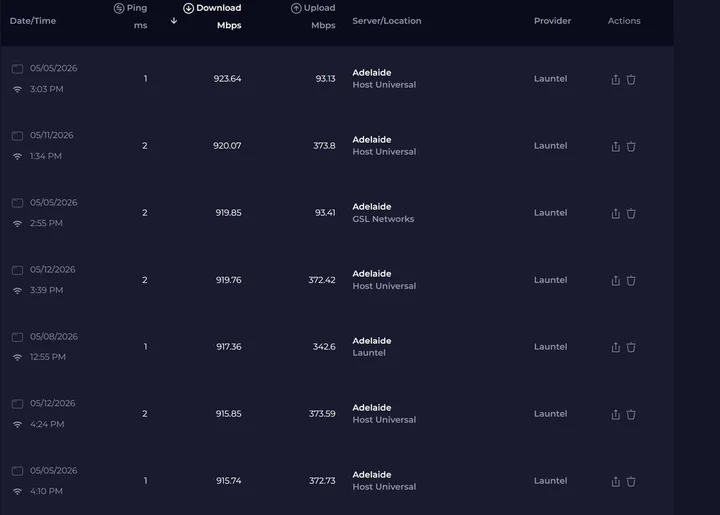This screenshot has width=720, height=515.
Task: Select the 919.76 download value
Action: click(228, 280)
